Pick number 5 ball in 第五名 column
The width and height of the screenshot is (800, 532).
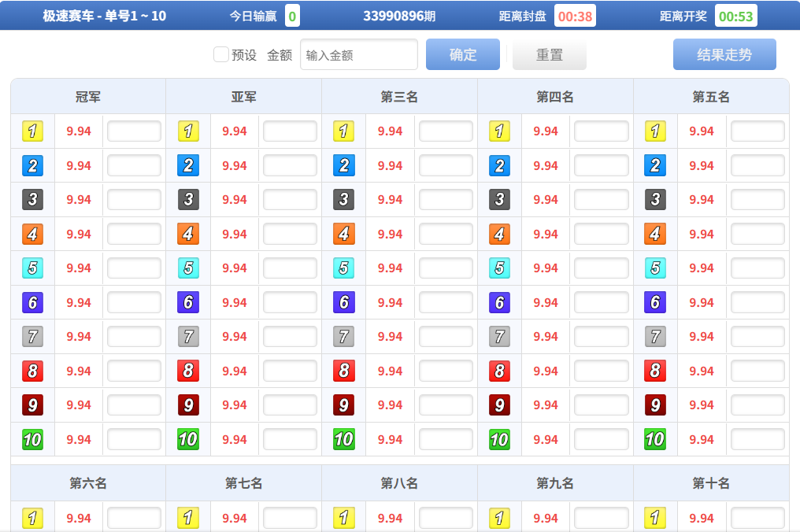tap(655, 268)
